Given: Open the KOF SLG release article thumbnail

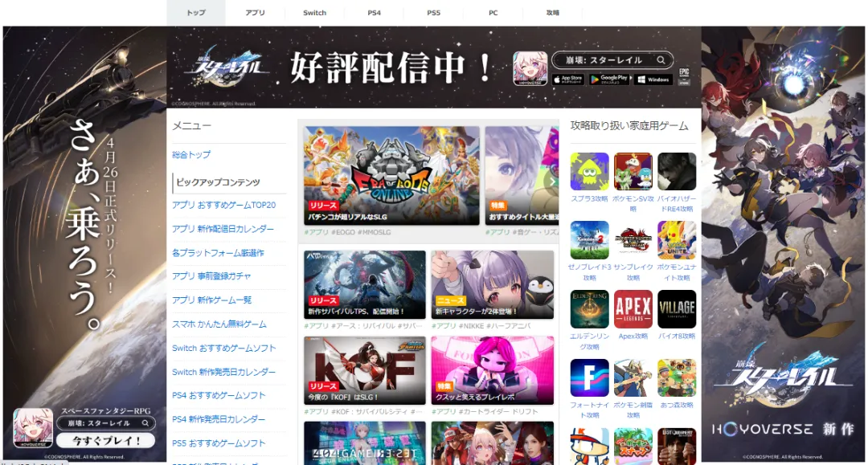Looking at the screenshot, I should click(365, 370).
